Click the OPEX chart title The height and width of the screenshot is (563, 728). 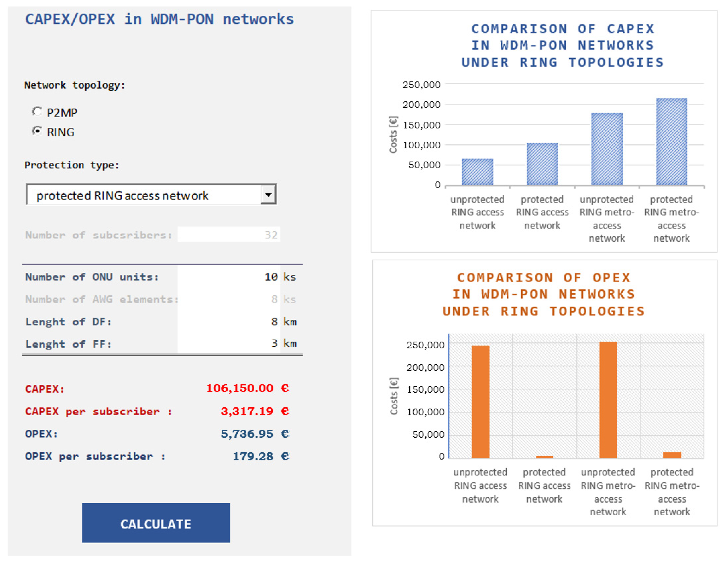click(x=544, y=294)
